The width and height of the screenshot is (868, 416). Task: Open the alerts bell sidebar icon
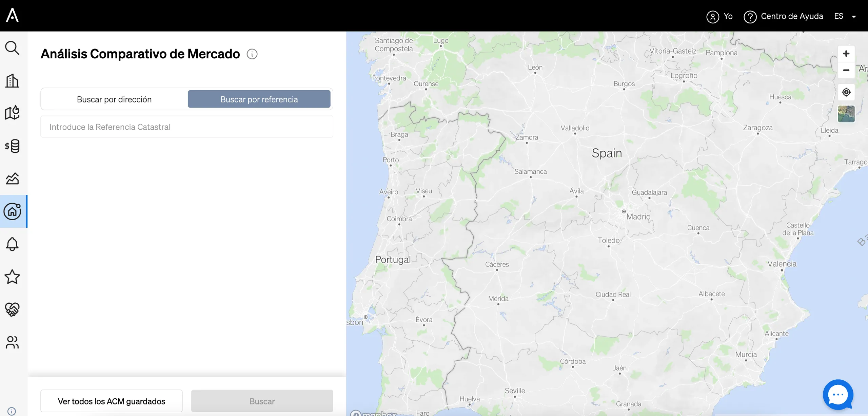coord(12,244)
